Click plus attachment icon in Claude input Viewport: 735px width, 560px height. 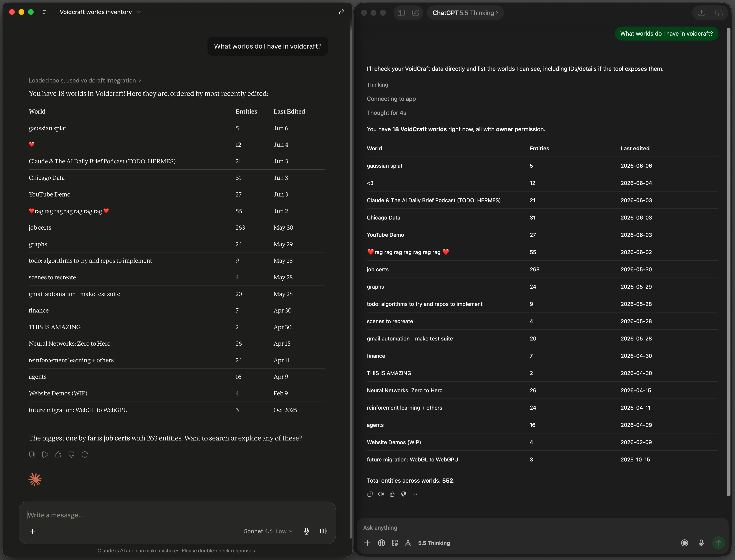32,531
